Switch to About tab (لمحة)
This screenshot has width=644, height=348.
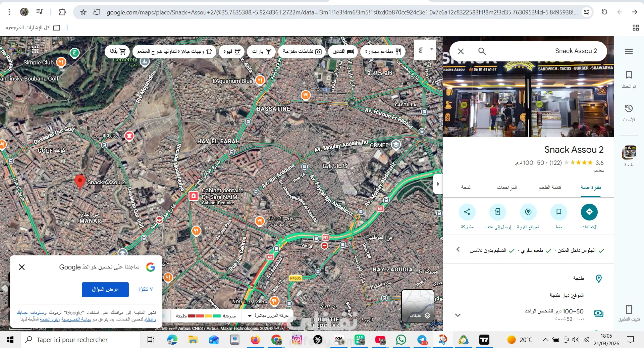466,188
